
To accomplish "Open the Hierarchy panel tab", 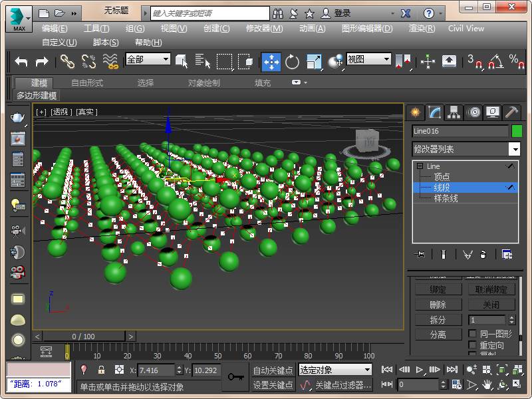I will [x=454, y=112].
